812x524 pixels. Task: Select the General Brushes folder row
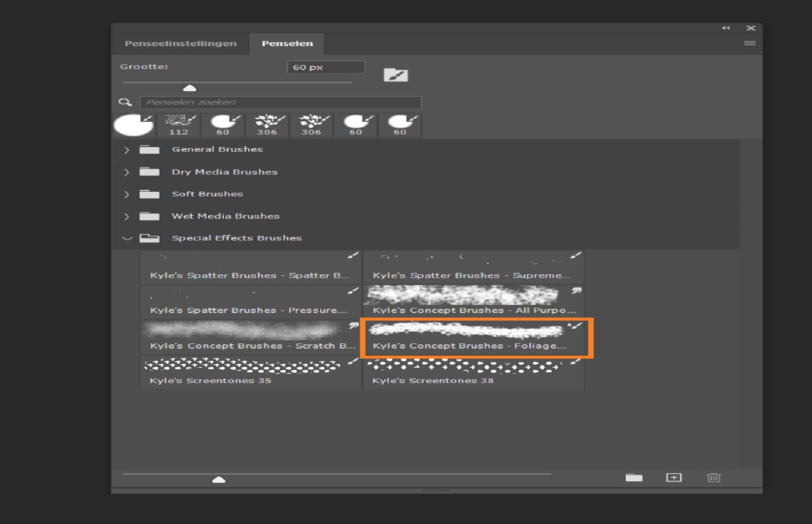[x=426, y=150]
